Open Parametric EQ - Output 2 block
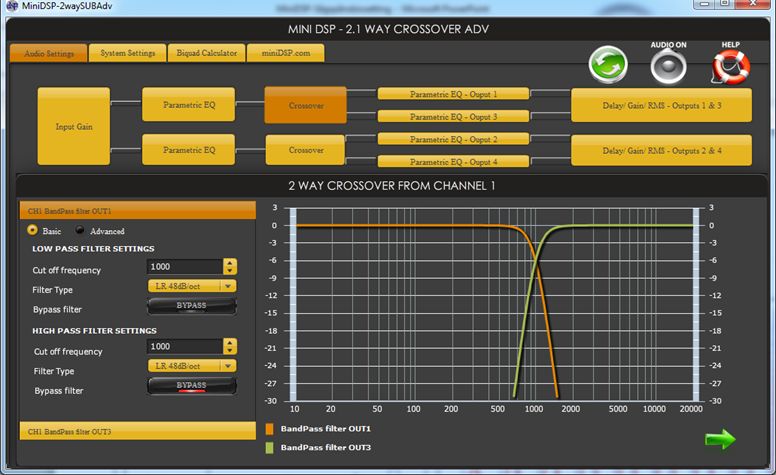 453,140
